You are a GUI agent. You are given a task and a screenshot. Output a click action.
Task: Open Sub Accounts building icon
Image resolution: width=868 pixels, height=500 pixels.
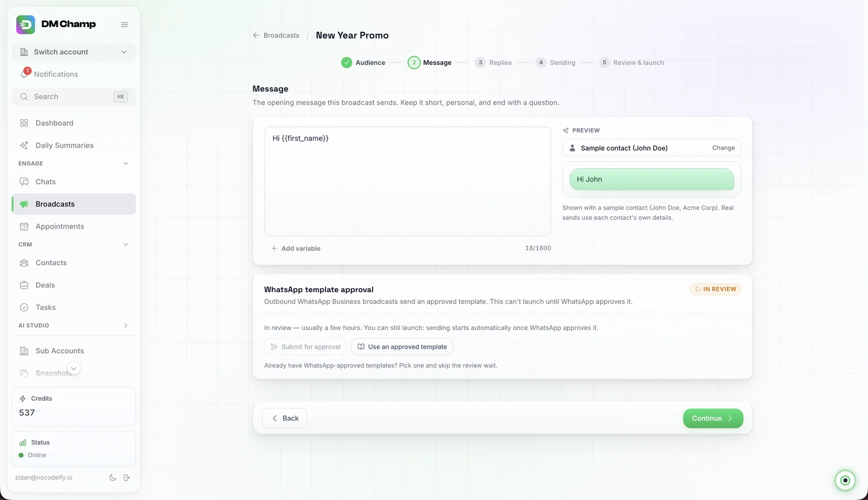click(24, 351)
